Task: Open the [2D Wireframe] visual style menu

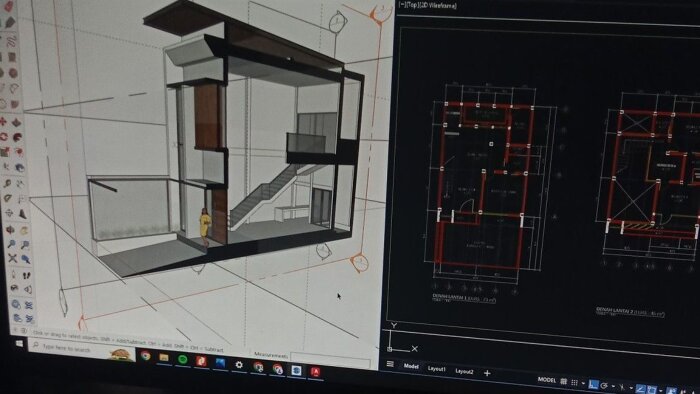Action: (x=438, y=6)
